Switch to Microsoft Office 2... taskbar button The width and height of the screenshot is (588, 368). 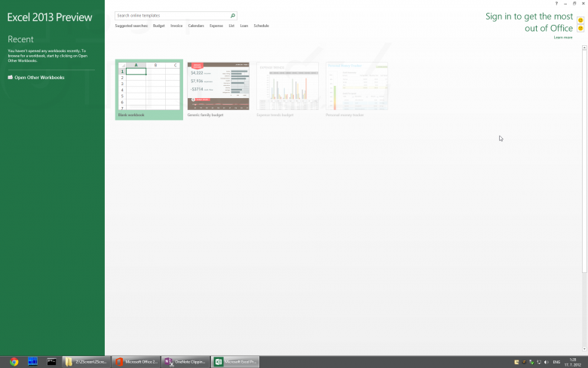pyautogui.click(x=136, y=362)
